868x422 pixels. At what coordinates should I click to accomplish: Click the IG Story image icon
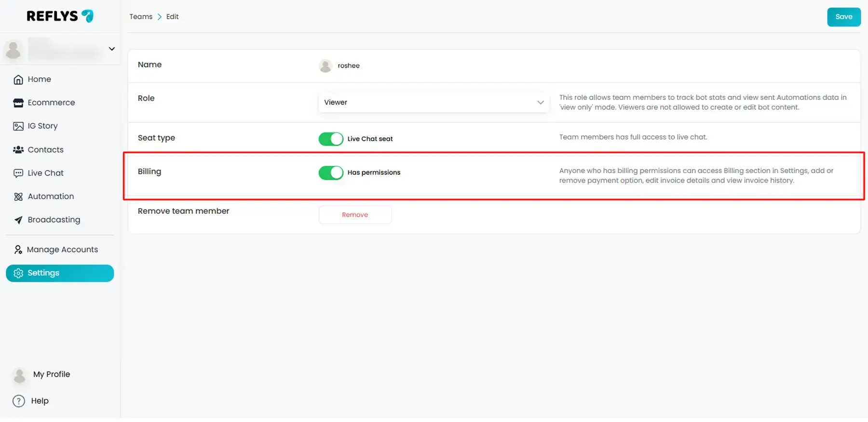(18, 126)
